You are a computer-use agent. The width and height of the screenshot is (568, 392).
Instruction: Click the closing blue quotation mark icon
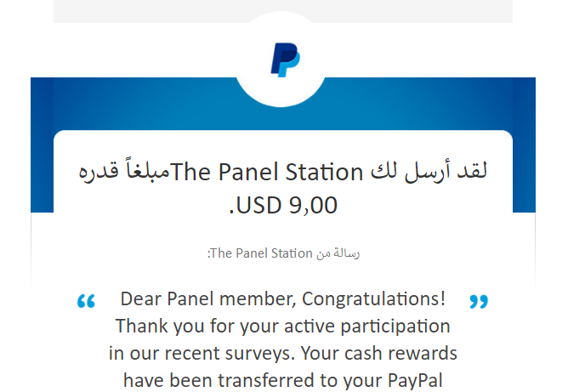(x=479, y=301)
